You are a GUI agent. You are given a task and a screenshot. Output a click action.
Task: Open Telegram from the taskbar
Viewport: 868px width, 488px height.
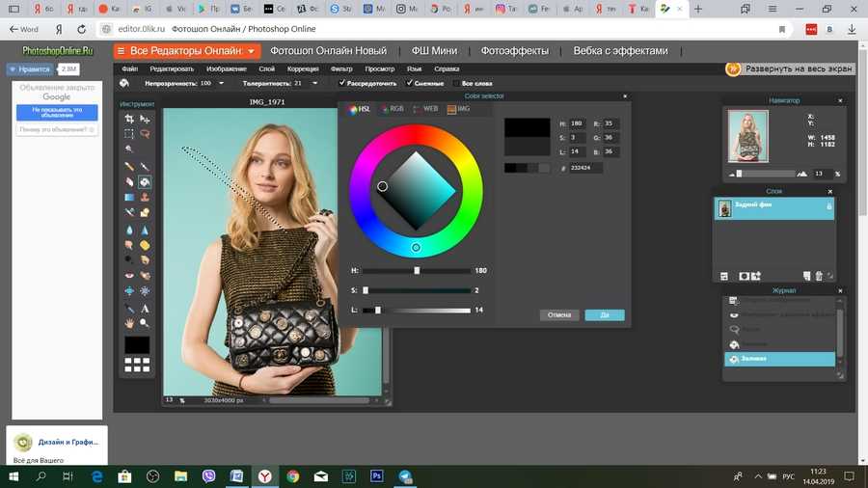point(405,476)
